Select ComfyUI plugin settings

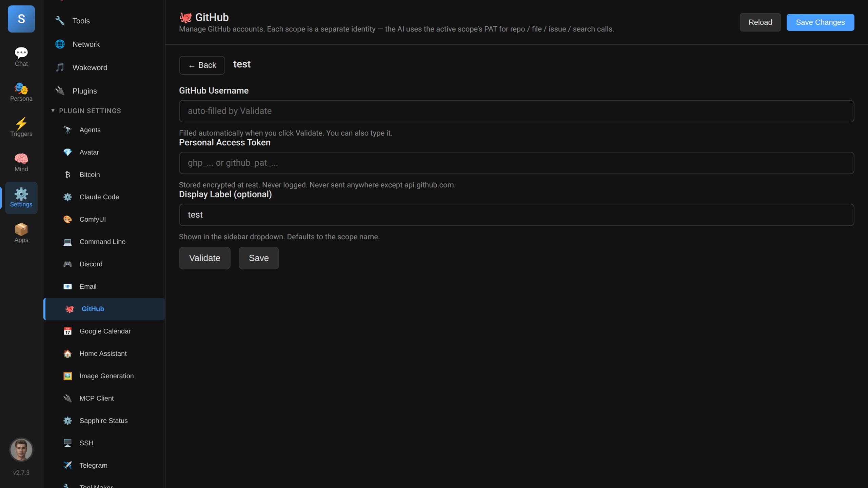point(104,219)
